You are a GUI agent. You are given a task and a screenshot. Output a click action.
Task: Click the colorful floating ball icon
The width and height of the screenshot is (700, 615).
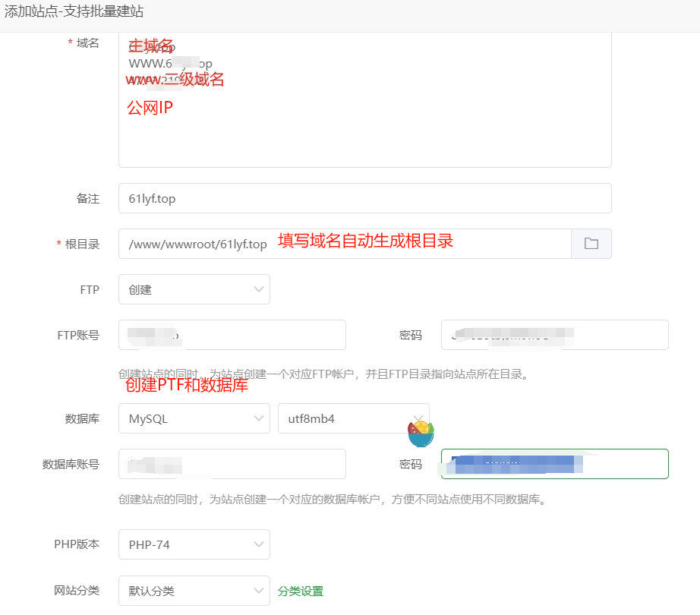pyautogui.click(x=420, y=433)
